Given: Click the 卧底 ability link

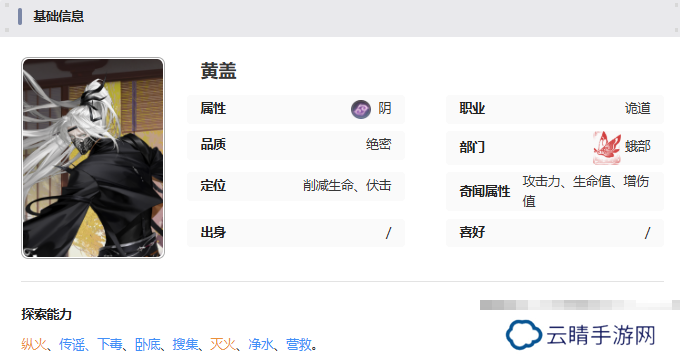Looking at the screenshot, I should pyautogui.click(x=147, y=344).
